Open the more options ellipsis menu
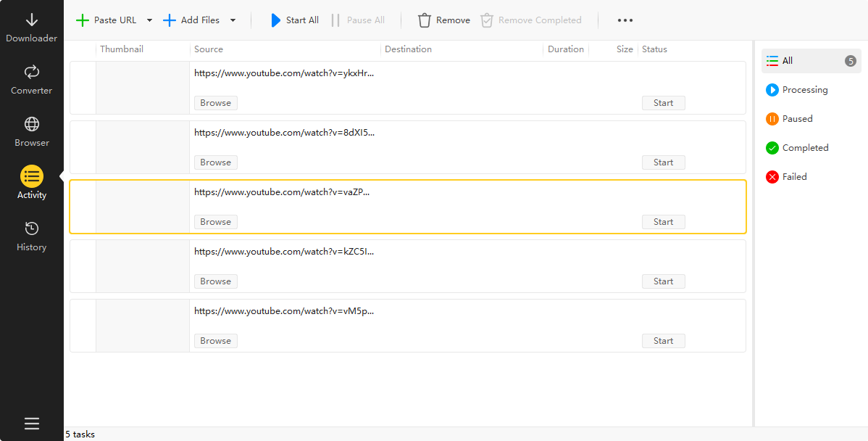This screenshot has width=868, height=441. coord(625,20)
